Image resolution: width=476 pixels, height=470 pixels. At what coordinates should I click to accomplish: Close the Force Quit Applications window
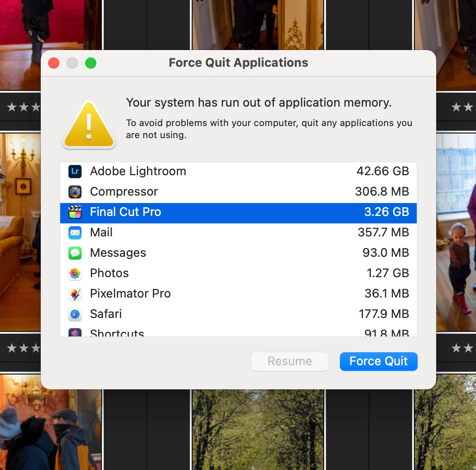pyautogui.click(x=54, y=63)
